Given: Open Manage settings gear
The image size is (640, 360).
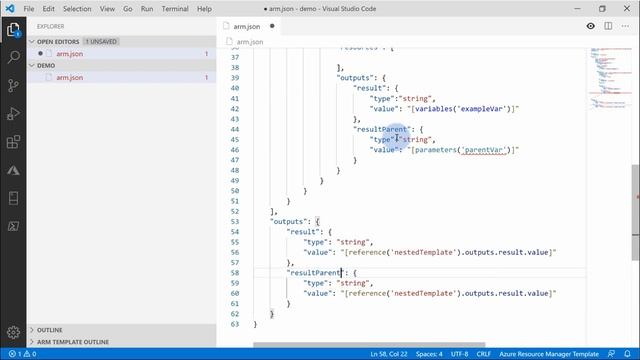Looking at the screenshot, I should (x=13, y=332).
